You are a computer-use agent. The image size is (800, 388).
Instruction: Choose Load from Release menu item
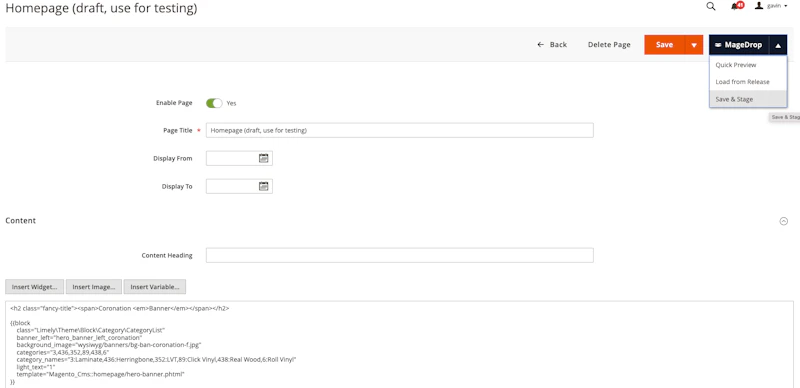pyautogui.click(x=748, y=82)
